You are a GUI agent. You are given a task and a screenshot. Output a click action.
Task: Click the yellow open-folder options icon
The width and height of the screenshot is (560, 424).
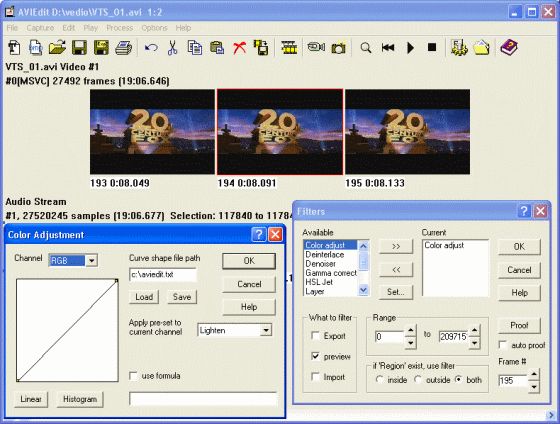point(481,48)
